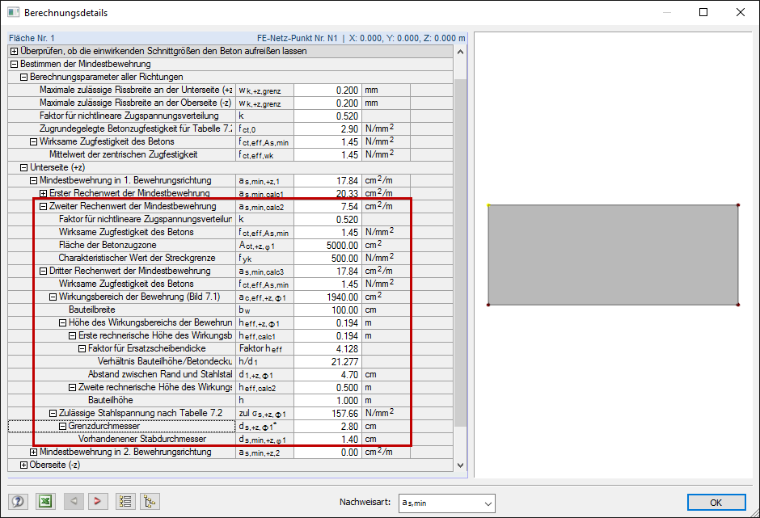Open the help button in bottom toolbar
This screenshot has width=760, height=518.
(18, 502)
